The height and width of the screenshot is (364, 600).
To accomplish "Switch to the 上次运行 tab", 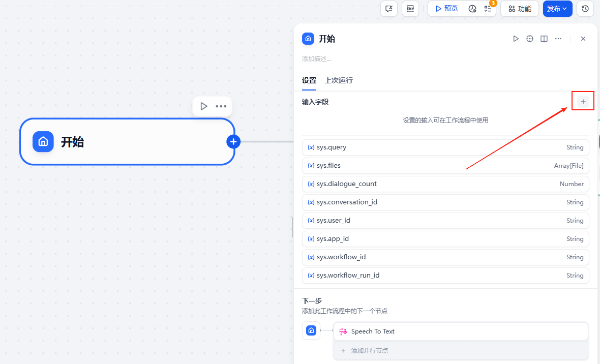I will click(339, 80).
